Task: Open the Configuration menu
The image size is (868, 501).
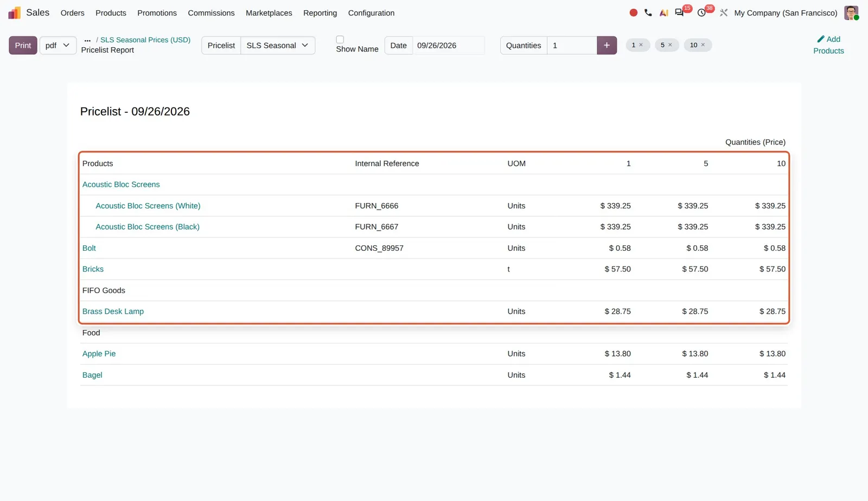Action: point(371,13)
